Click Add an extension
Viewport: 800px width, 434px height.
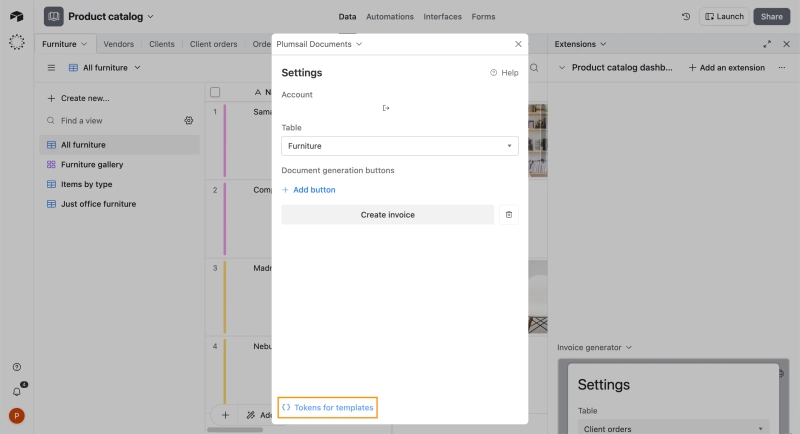(727, 67)
